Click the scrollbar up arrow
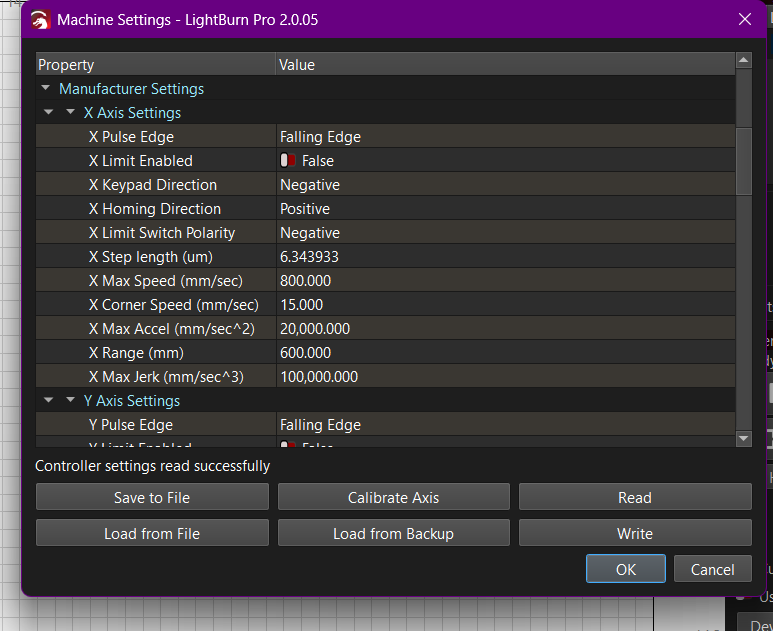 coord(743,61)
